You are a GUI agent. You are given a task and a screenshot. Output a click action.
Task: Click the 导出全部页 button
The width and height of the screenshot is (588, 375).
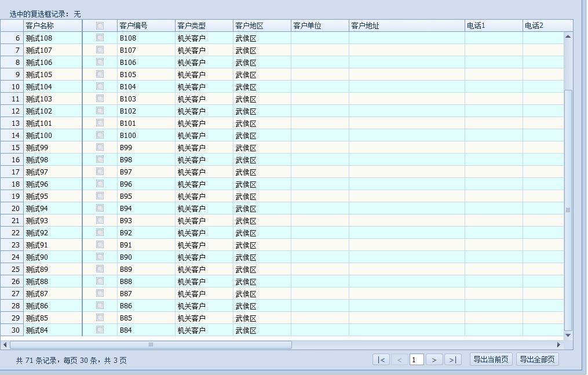536,359
